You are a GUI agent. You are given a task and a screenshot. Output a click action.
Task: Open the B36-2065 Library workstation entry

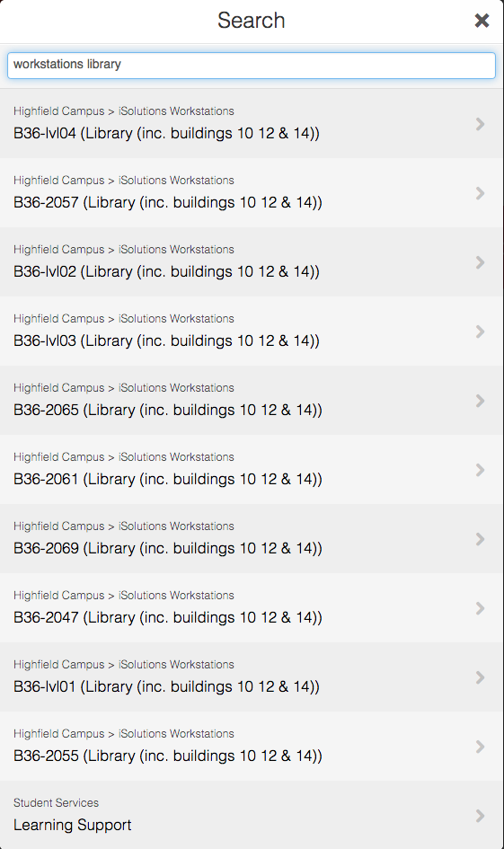(x=252, y=401)
